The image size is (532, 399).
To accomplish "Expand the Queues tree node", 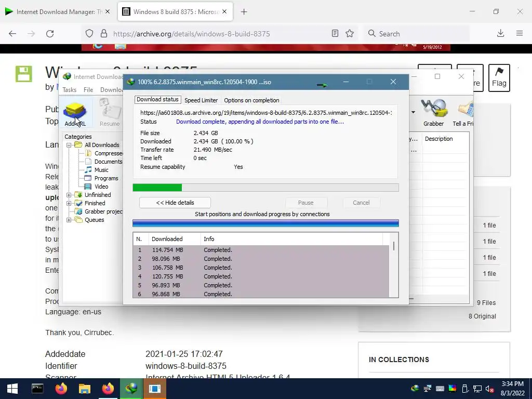I will [x=69, y=220].
